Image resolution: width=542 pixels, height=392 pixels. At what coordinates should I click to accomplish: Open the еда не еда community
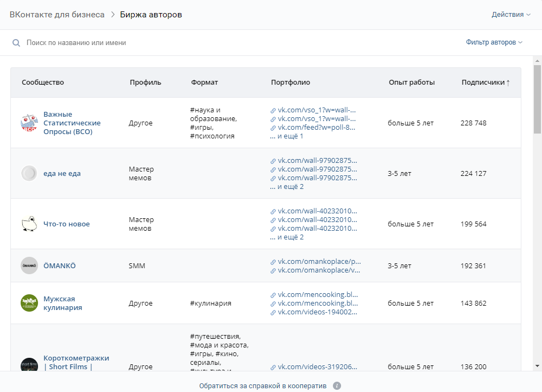point(62,174)
